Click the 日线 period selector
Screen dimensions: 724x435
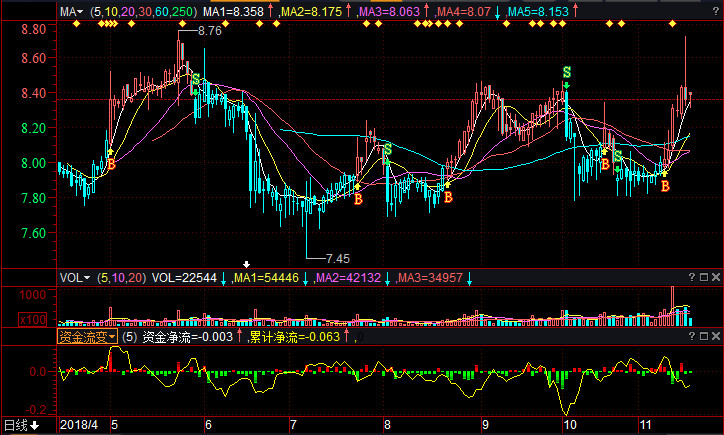[21, 425]
